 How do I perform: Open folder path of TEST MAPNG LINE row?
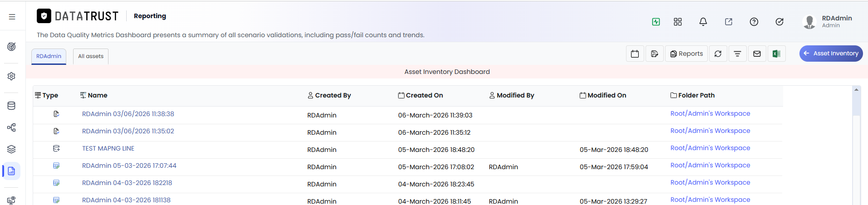tap(710, 148)
